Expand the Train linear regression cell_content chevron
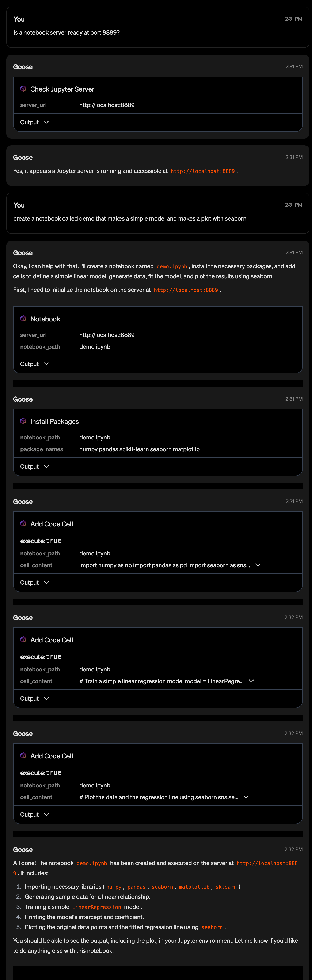Viewport: 312px width, 980px height. [251, 681]
